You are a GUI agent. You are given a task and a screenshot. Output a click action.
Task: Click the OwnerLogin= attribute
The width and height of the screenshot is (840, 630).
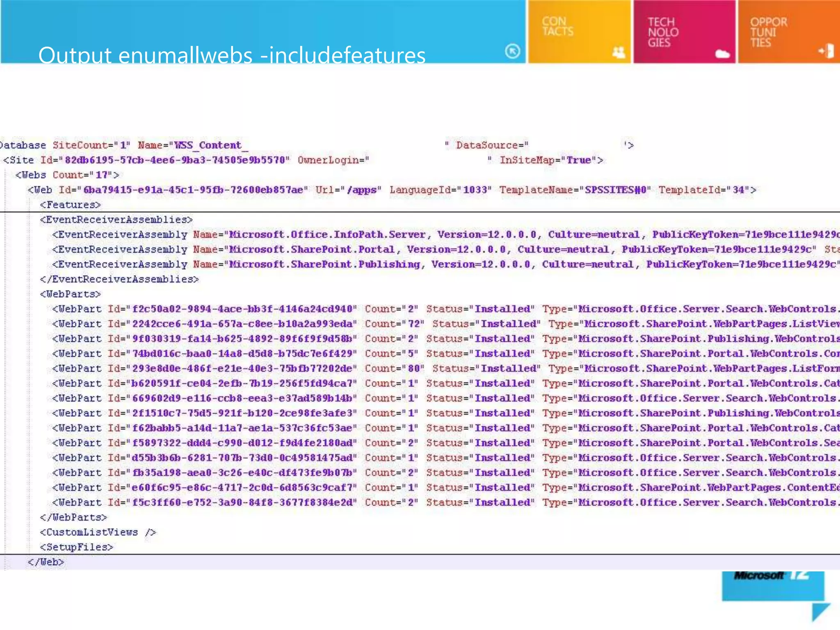tap(333, 160)
